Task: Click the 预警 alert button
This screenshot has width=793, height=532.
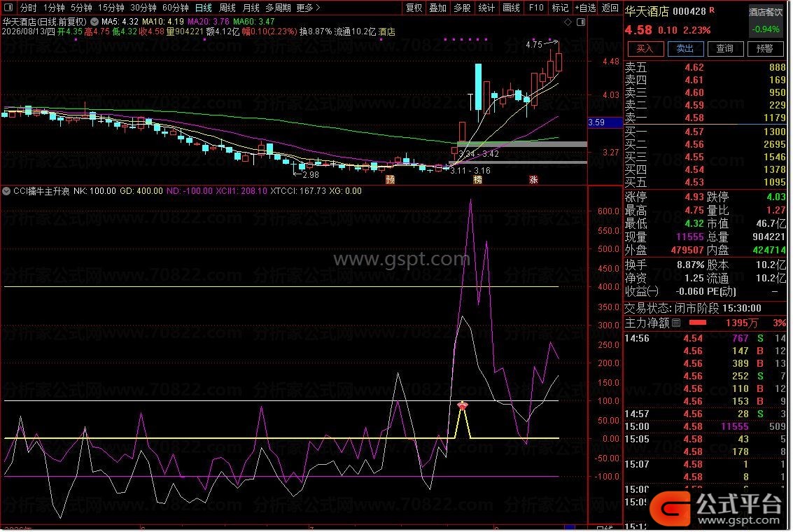Action: coord(765,48)
